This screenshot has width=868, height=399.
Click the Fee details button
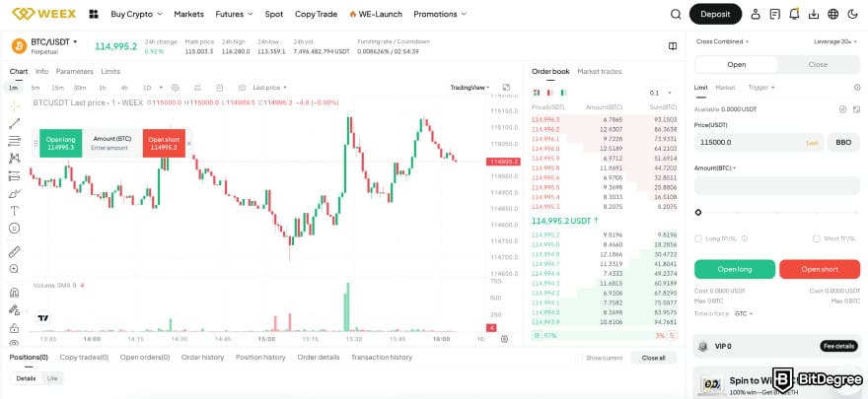point(839,347)
